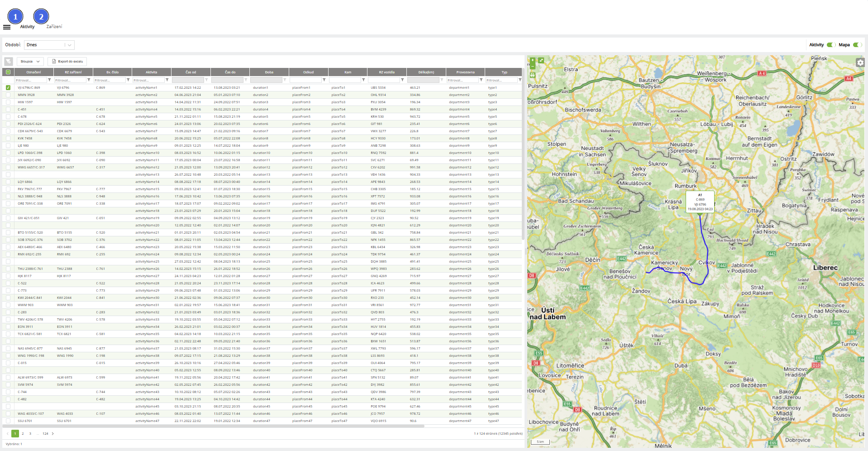Screen dimensions: 868x451
Task: Expand the Sloupce columns dropdown
Action: tap(30, 62)
